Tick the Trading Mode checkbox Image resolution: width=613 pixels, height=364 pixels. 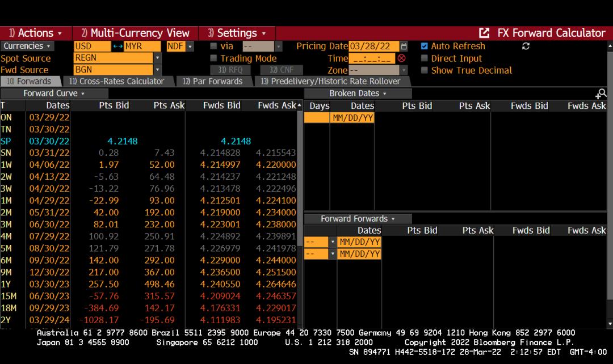point(214,58)
